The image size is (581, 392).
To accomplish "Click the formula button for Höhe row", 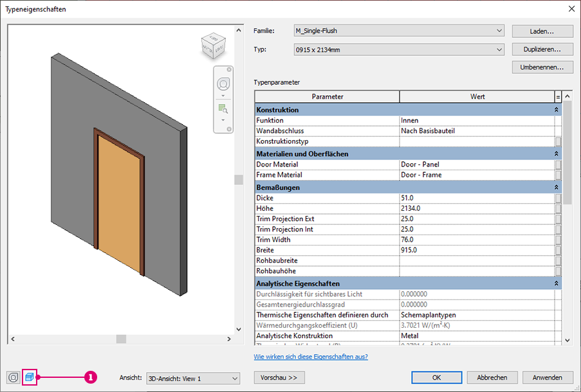I will click(558, 208).
